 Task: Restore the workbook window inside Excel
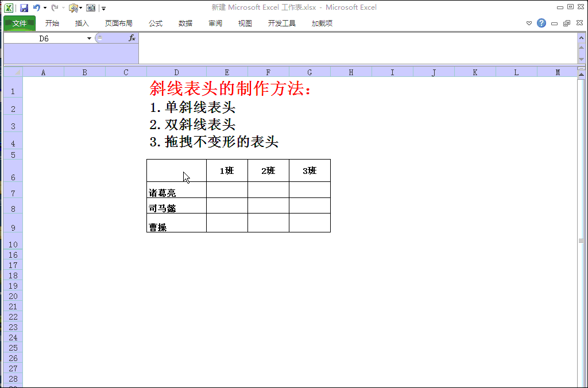(567, 23)
